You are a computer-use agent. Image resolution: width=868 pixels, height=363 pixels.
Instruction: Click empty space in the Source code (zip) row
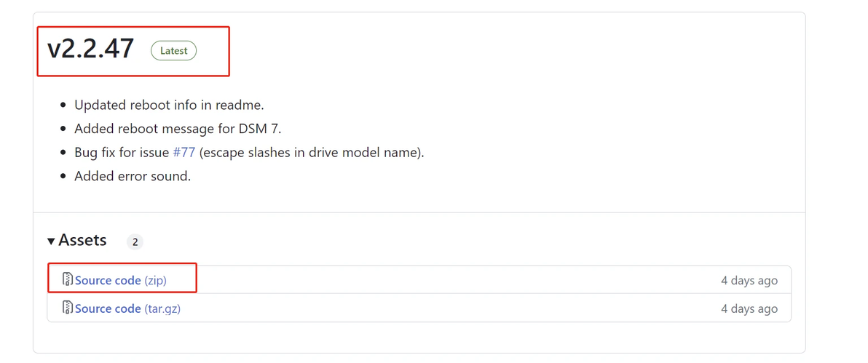(x=437, y=280)
